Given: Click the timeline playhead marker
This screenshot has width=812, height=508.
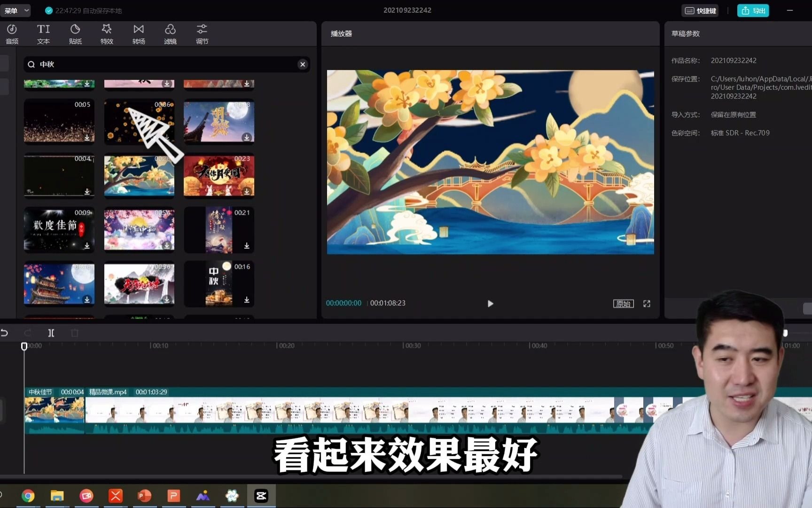Looking at the screenshot, I should [x=24, y=346].
